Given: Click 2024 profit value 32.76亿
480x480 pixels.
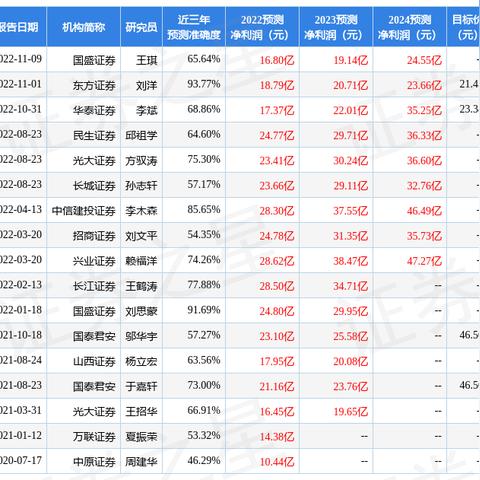Looking at the screenshot, I should 424,186.
